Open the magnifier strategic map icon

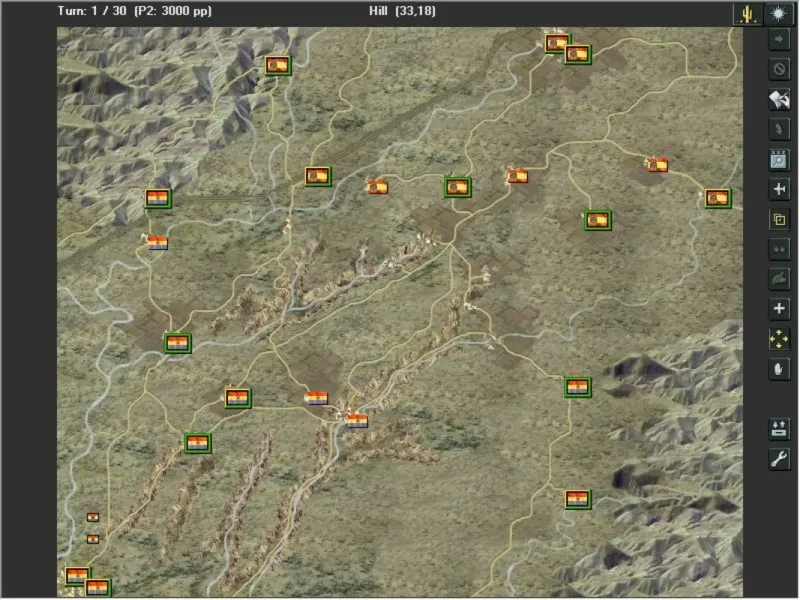pyautogui.click(x=779, y=160)
